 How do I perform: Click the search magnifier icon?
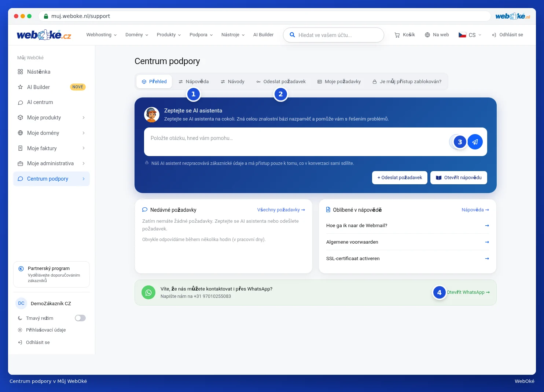(x=292, y=35)
